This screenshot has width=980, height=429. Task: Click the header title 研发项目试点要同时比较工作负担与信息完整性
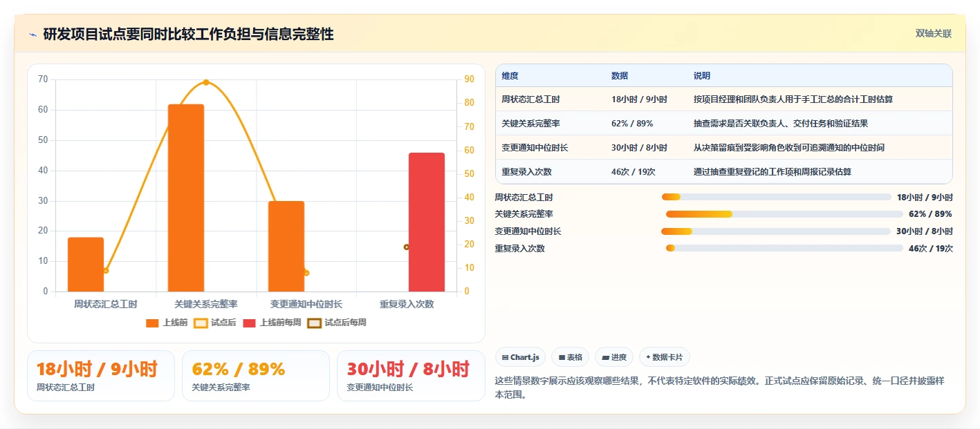(x=188, y=35)
